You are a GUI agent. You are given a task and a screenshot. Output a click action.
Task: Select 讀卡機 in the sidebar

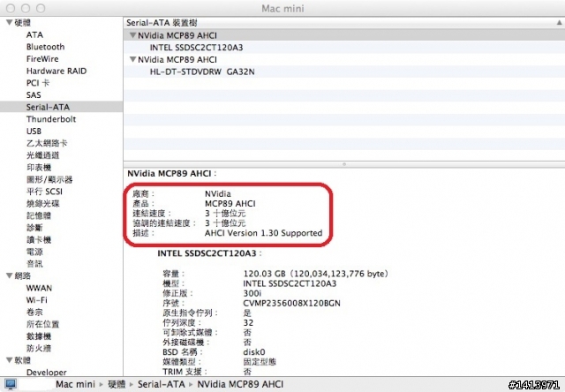(39, 239)
